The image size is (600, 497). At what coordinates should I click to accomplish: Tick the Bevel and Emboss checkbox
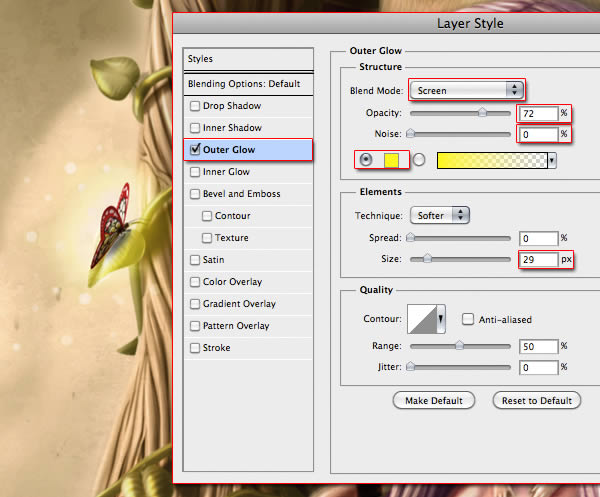tap(195, 194)
